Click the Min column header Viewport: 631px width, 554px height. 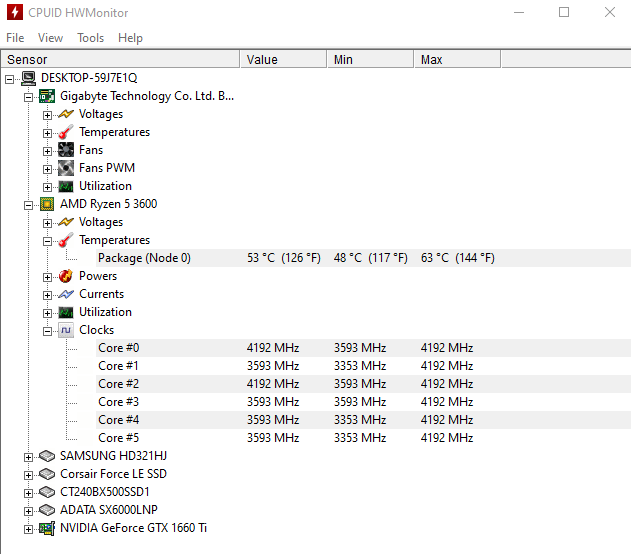370,60
